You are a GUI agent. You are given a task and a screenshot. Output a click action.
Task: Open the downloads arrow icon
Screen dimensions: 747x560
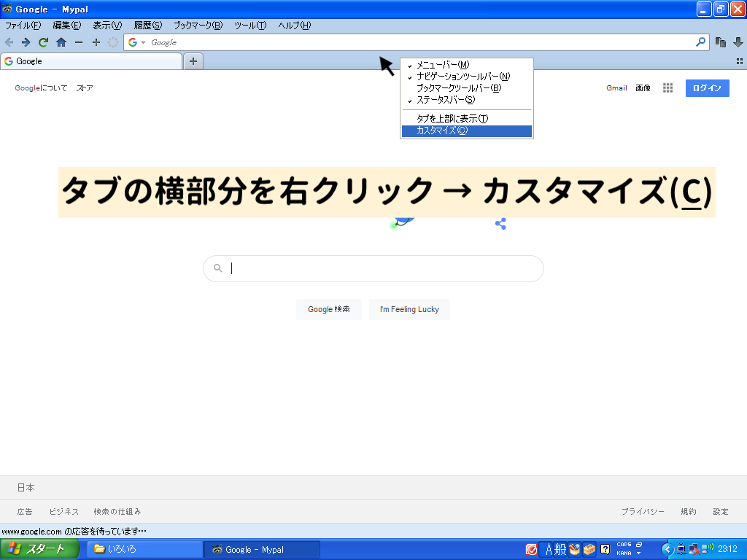click(738, 42)
